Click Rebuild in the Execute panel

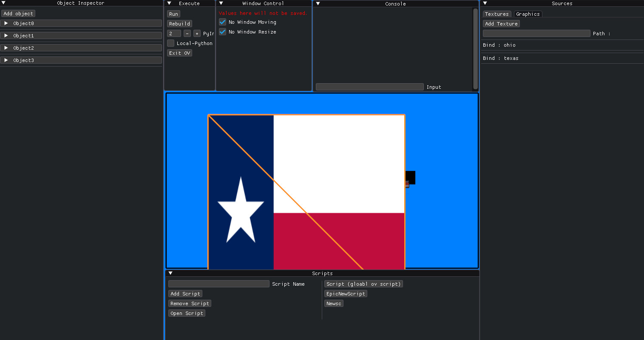point(179,23)
